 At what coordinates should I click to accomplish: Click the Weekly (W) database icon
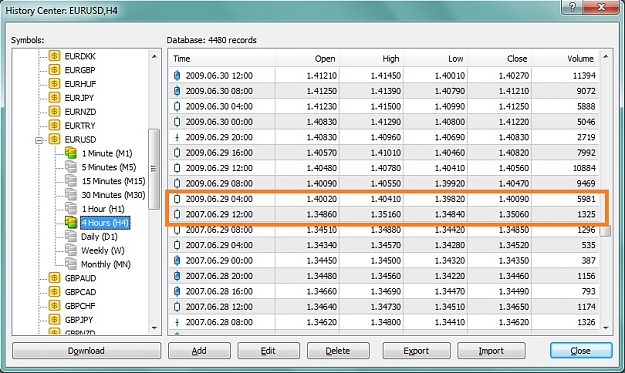71,250
